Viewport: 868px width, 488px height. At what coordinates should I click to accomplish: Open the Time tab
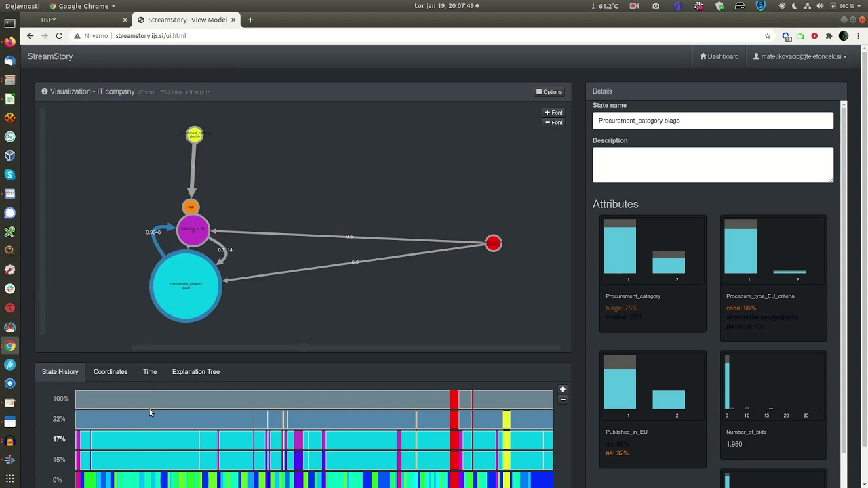tap(150, 371)
